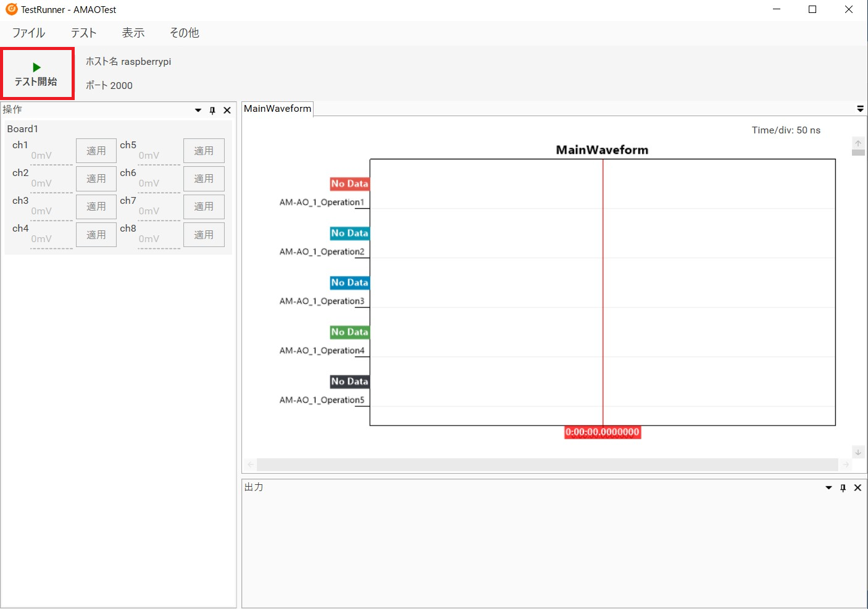Close the 操作 panel with its X icon

coord(227,110)
